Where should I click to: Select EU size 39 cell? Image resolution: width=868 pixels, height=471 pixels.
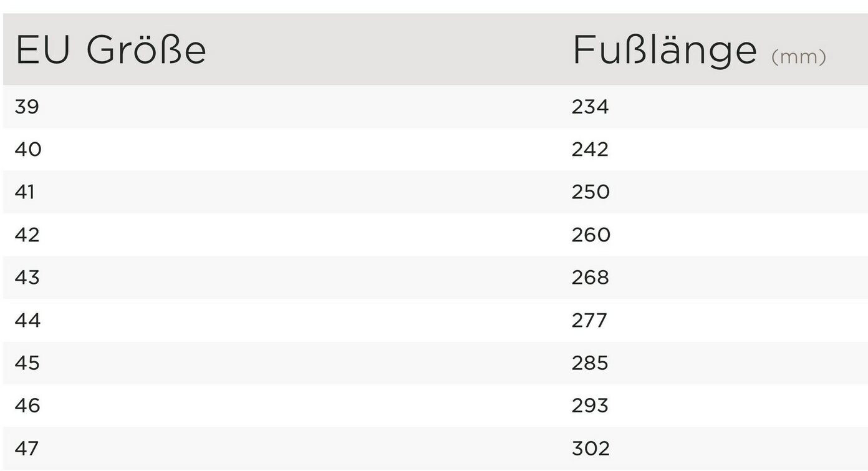coord(27,107)
